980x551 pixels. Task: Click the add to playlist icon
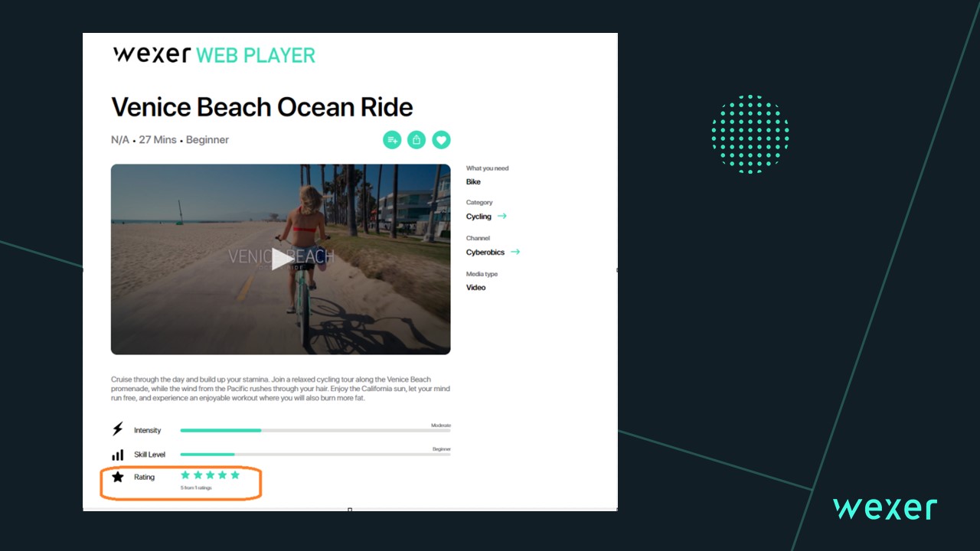tap(392, 140)
